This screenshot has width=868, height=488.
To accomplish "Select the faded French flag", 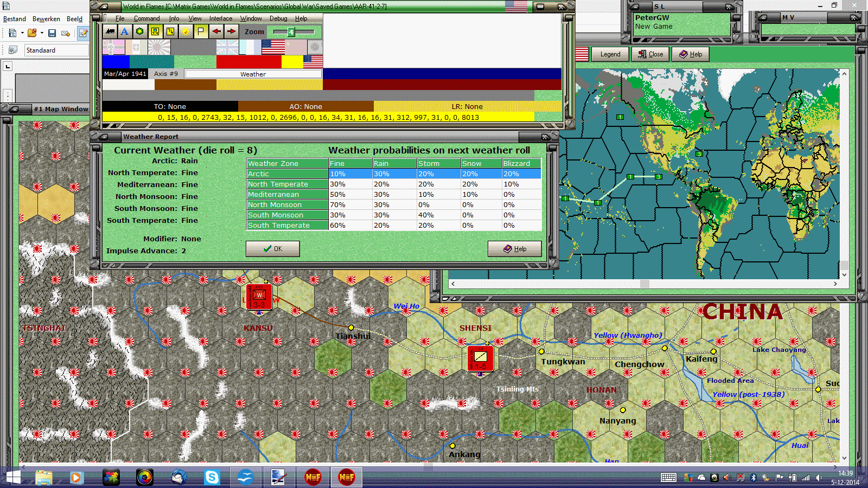I will 250,47.
